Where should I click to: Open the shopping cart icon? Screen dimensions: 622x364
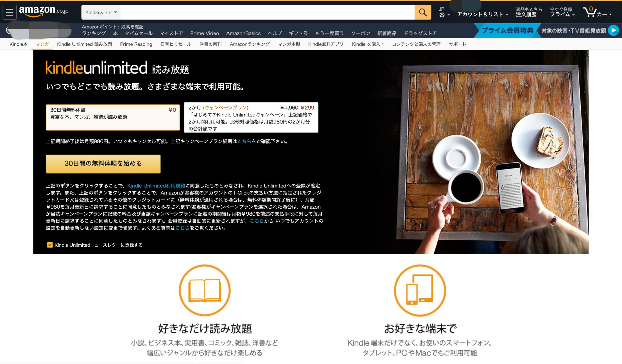coord(589,12)
